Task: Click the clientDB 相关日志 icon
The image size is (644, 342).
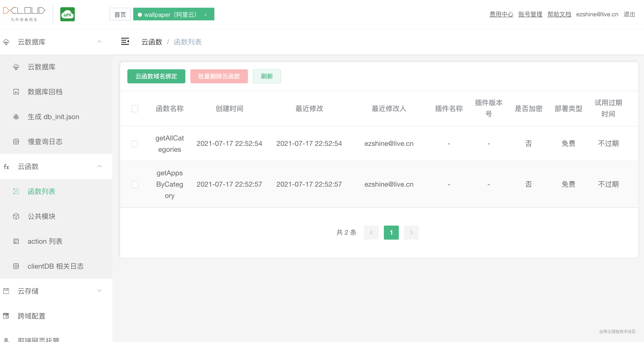Action: (x=16, y=266)
